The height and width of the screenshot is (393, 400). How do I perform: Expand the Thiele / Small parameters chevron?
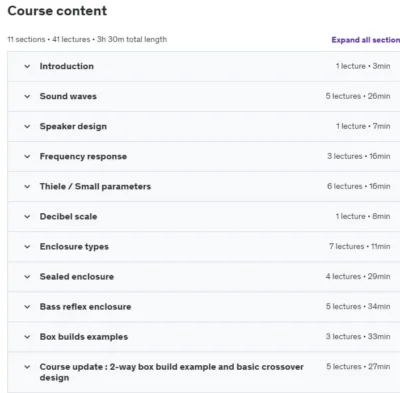27,186
